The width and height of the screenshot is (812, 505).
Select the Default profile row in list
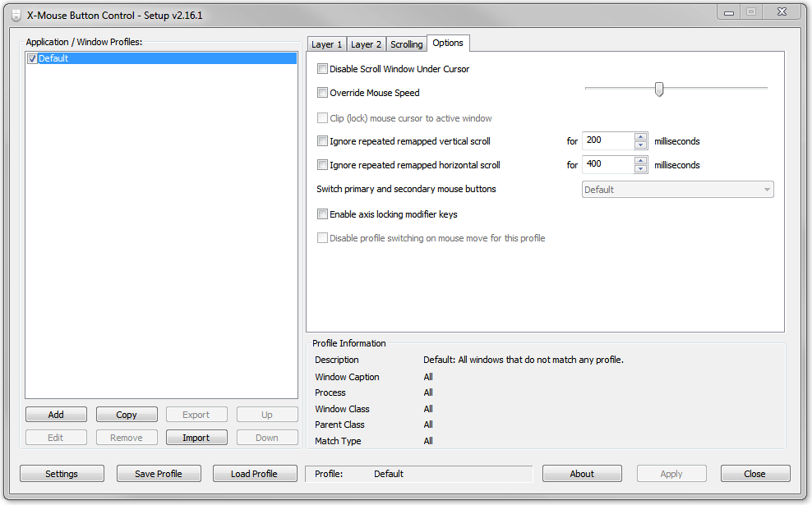[162, 58]
